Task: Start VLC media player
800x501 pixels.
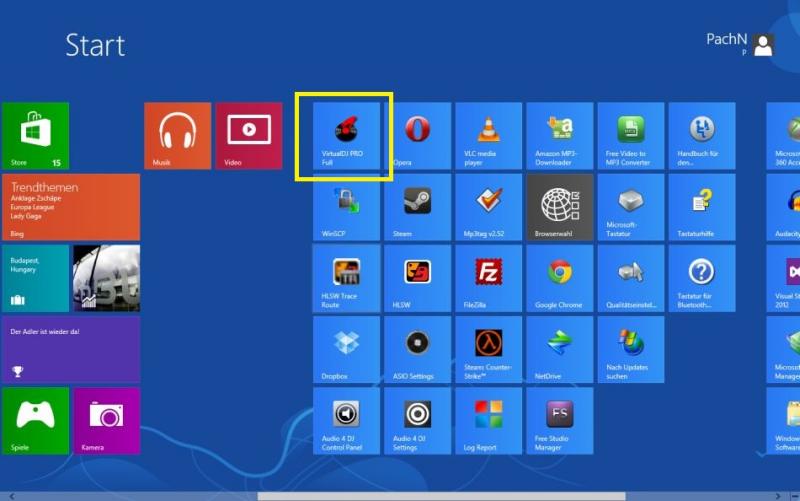Action: click(489, 136)
